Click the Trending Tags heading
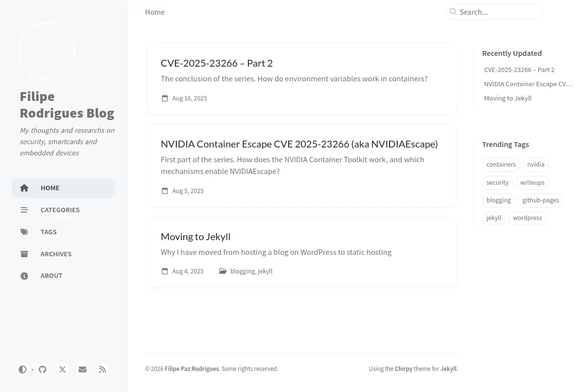588x392 pixels. [x=506, y=144]
